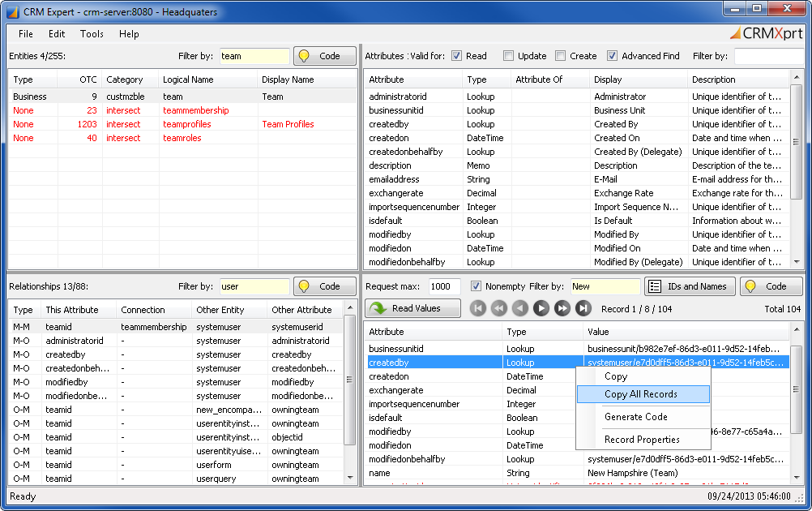Click the 'Ready' status bar text

[x=23, y=496]
